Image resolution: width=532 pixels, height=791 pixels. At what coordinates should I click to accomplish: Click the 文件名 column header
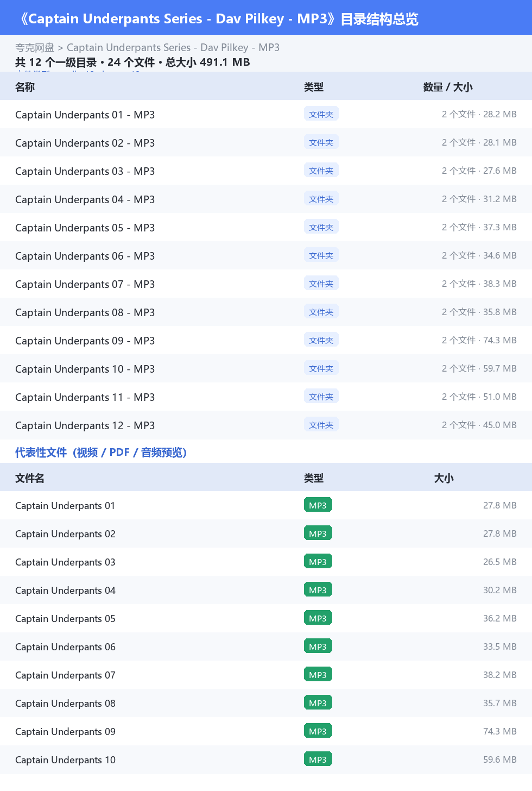(x=30, y=478)
